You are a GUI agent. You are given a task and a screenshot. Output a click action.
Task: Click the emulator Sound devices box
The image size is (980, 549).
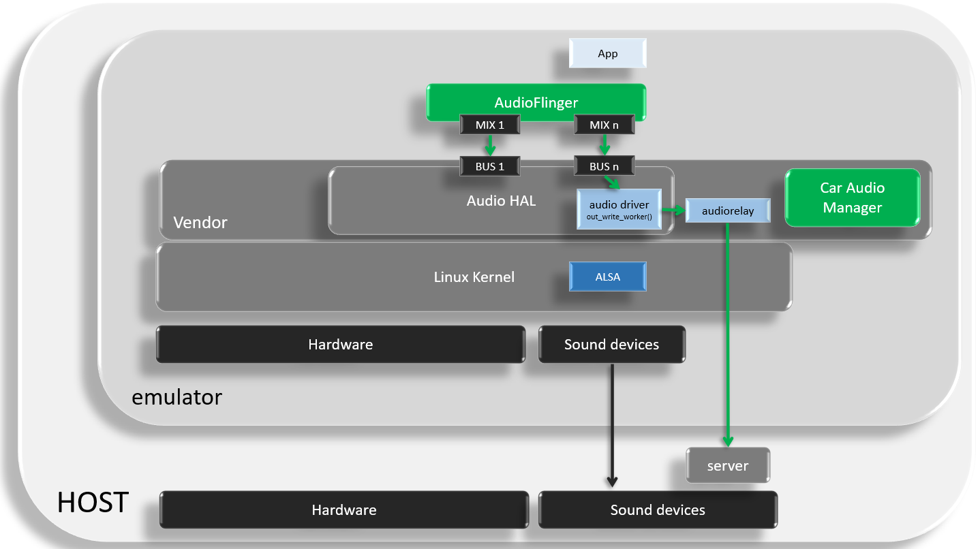[x=611, y=344]
